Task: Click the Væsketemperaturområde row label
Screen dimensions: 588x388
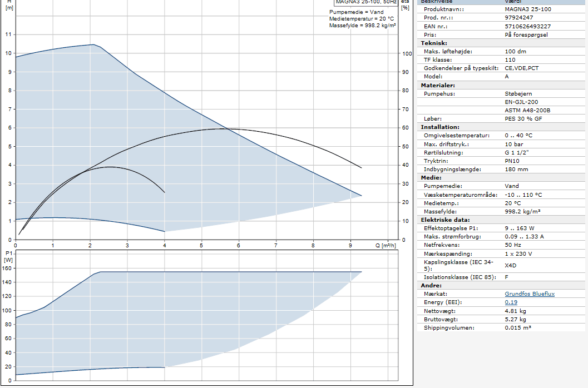Action: 461,195
